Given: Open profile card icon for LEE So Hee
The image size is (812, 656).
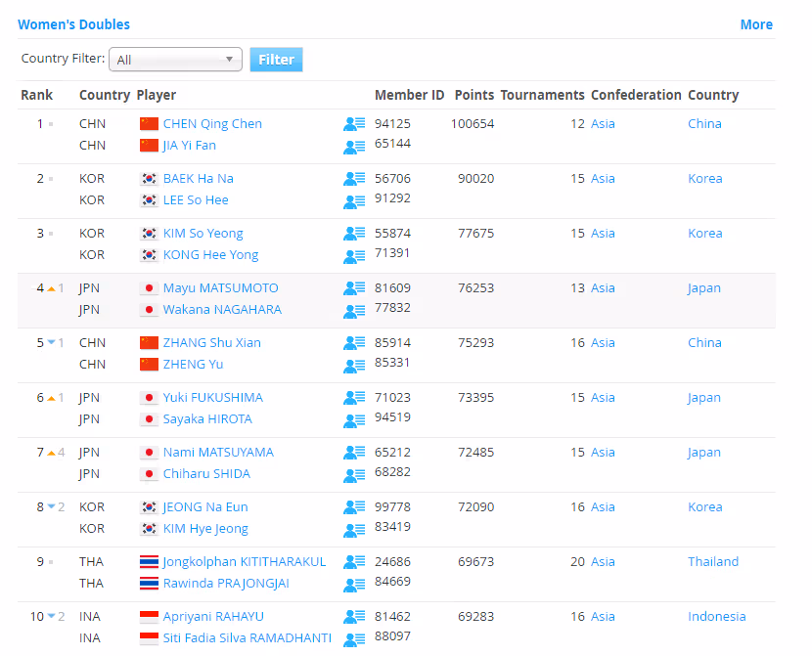Looking at the screenshot, I should (x=353, y=200).
